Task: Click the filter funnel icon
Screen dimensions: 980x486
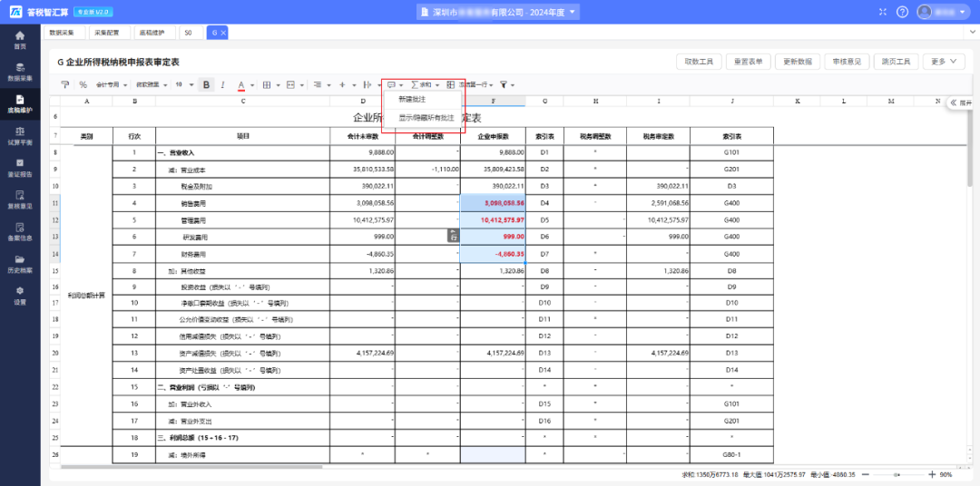Action: [x=504, y=85]
